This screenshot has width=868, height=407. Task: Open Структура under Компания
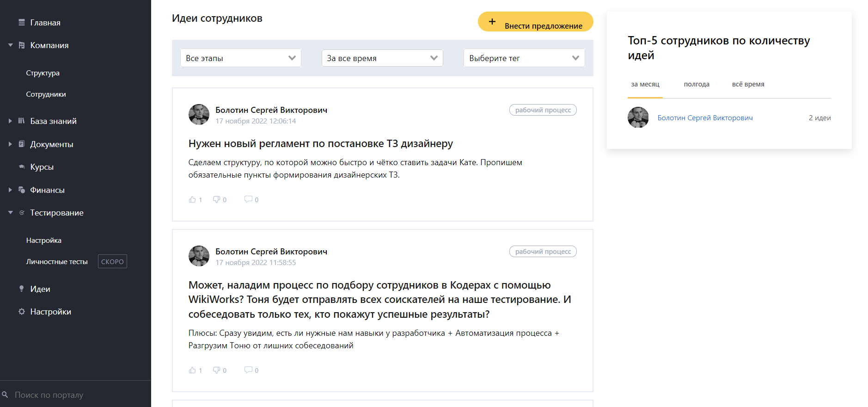click(x=43, y=73)
